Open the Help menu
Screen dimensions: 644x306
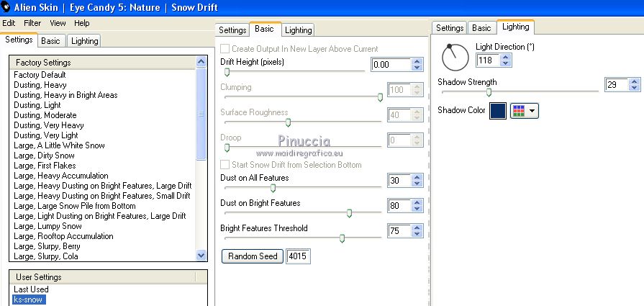pos(82,23)
